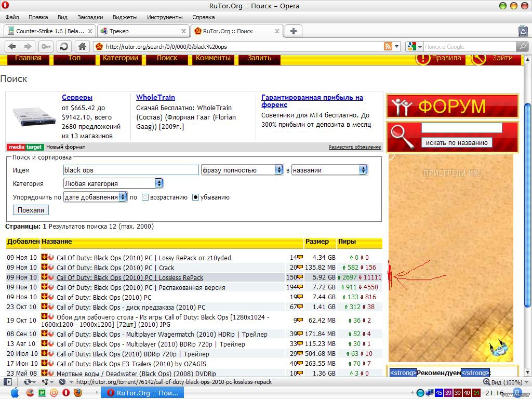532x399 pixels.
Task: Go forward with the Forward arrow button
Action: pyautogui.click(x=28, y=46)
